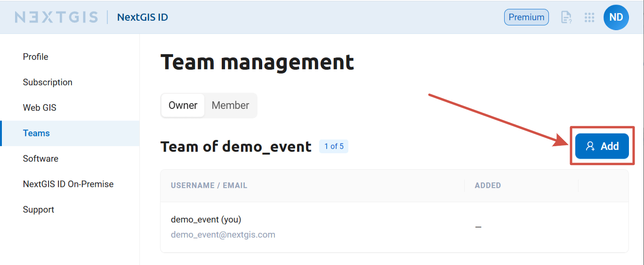Open the ND user avatar menu
644x265 pixels.
[x=616, y=17]
